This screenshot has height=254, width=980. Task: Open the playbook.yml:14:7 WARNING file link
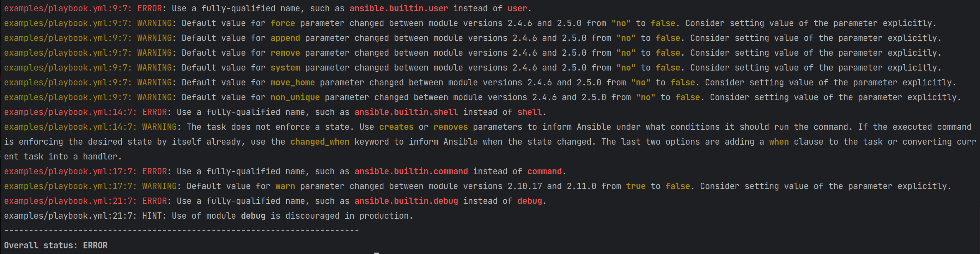[69, 127]
